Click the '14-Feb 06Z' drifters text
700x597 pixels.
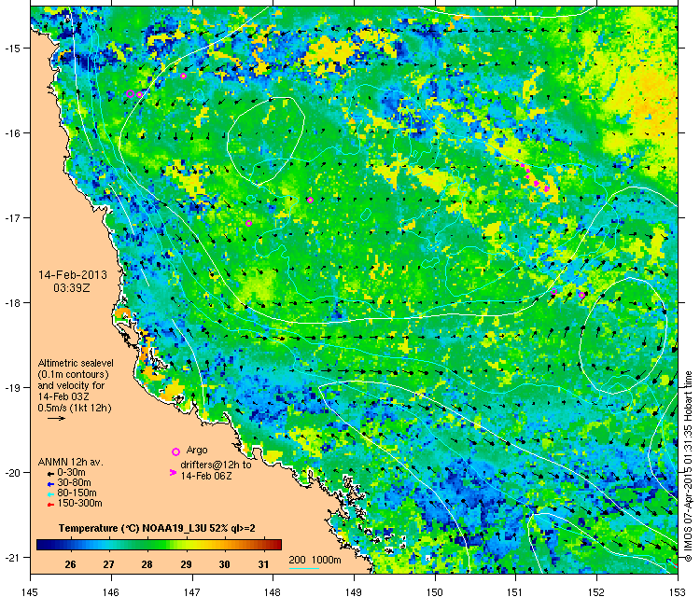(206, 476)
